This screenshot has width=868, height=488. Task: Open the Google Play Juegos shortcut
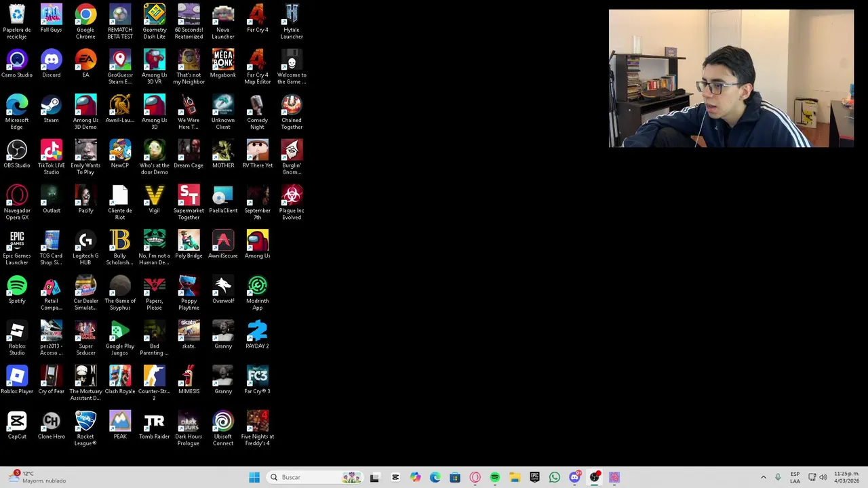click(120, 338)
